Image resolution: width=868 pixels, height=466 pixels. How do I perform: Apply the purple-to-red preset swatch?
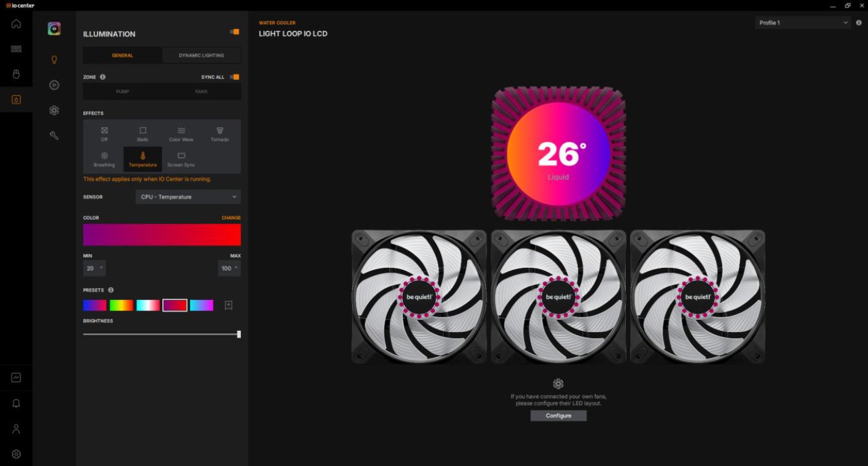coord(175,305)
